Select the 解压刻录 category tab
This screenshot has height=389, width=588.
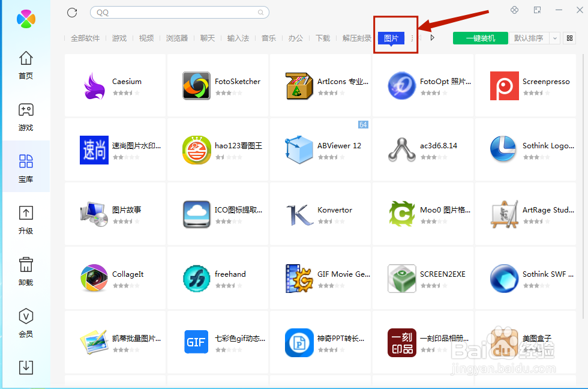pyautogui.click(x=356, y=38)
